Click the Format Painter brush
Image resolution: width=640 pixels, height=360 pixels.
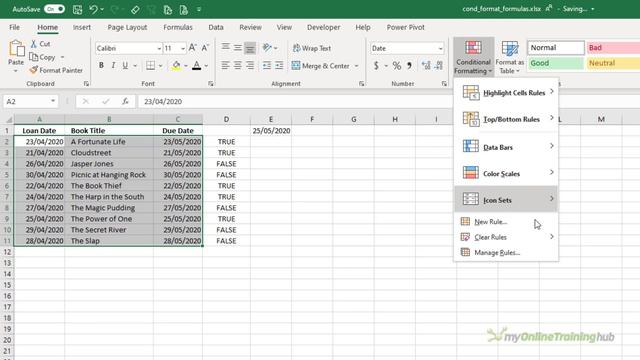click(x=33, y=70)
